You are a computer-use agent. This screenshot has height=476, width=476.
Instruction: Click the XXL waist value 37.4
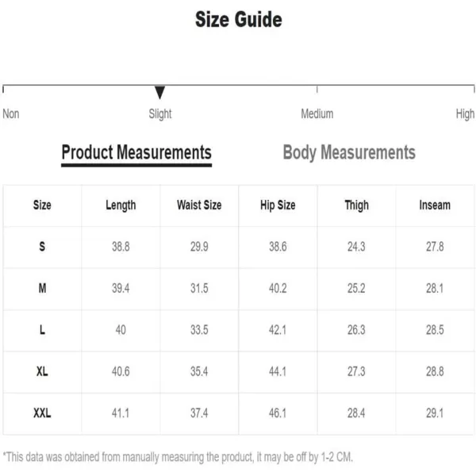tap(199, 413)
